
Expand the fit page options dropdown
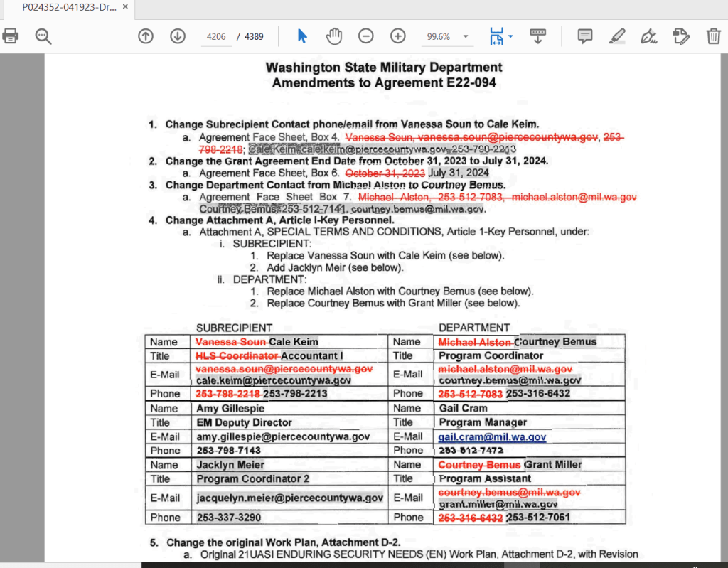click(x=510, y=36)
